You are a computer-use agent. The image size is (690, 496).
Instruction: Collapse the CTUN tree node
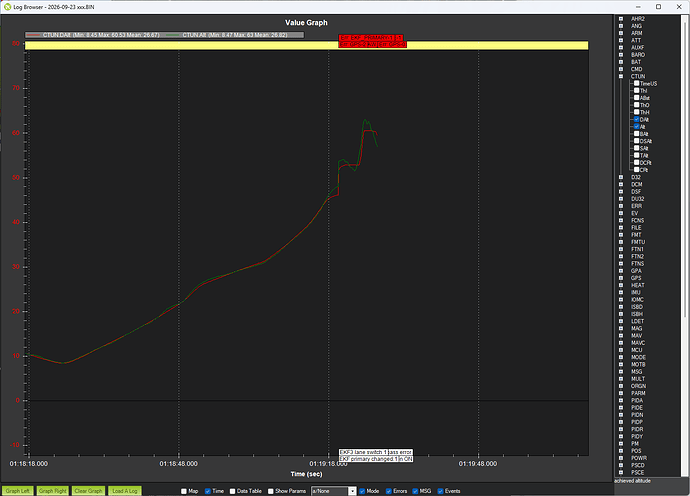pos(621,77)
